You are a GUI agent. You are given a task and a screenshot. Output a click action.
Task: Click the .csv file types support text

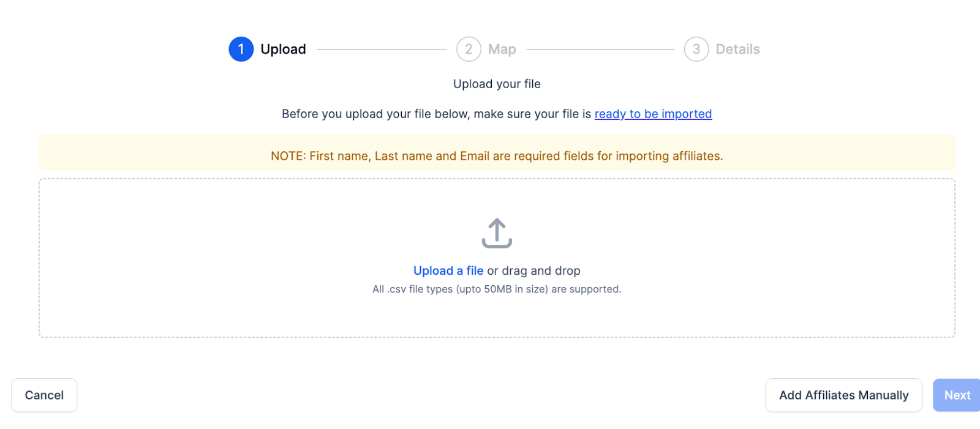497,289
